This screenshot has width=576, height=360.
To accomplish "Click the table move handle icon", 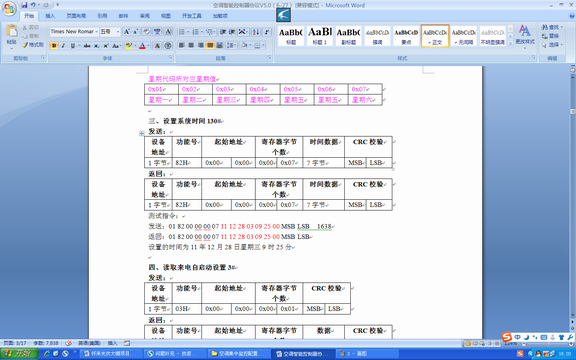I will click(x=141, y=133).
